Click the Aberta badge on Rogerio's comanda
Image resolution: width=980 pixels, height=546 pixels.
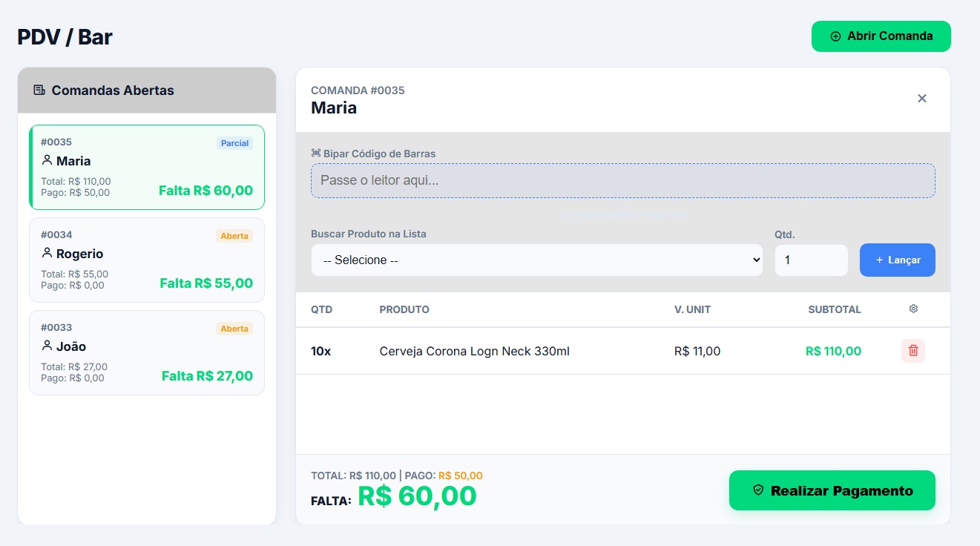234,236
